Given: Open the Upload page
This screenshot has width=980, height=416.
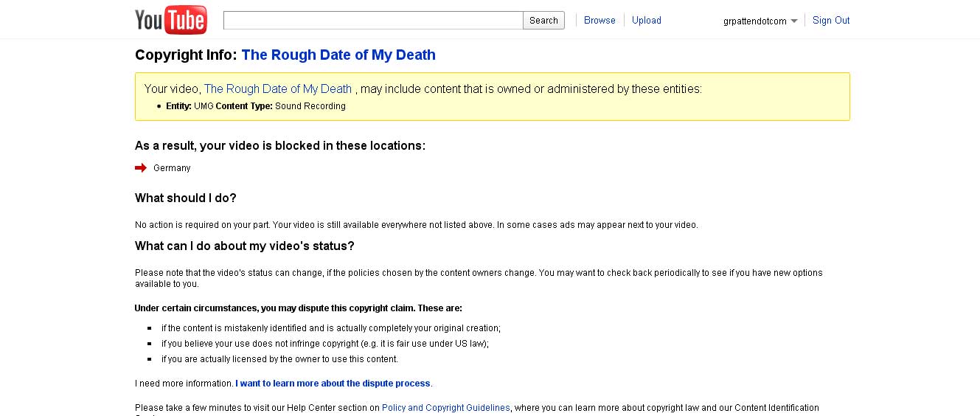Looking at the screenshot, I should coord(647,21).
